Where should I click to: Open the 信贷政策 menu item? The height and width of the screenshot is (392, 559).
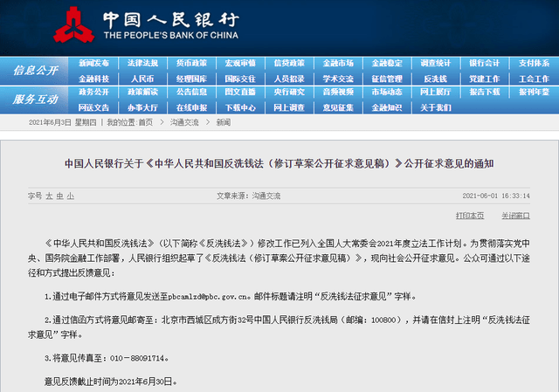click(289, 64)
